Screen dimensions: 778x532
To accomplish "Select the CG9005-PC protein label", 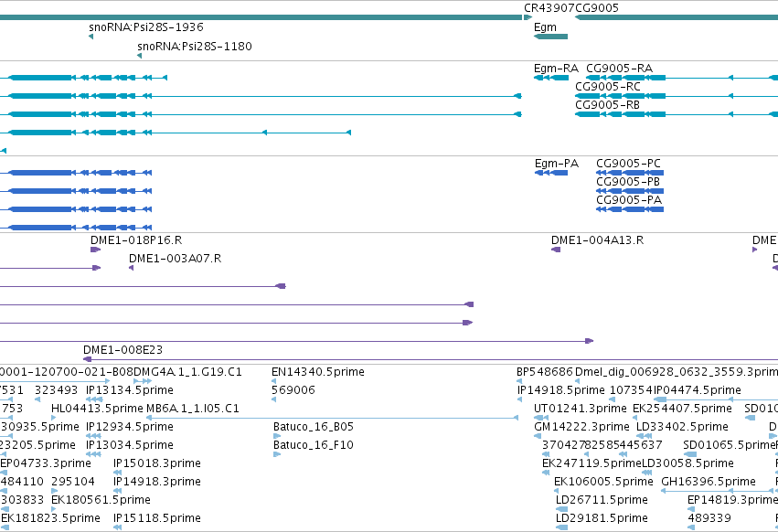I will tap(628, 164).
